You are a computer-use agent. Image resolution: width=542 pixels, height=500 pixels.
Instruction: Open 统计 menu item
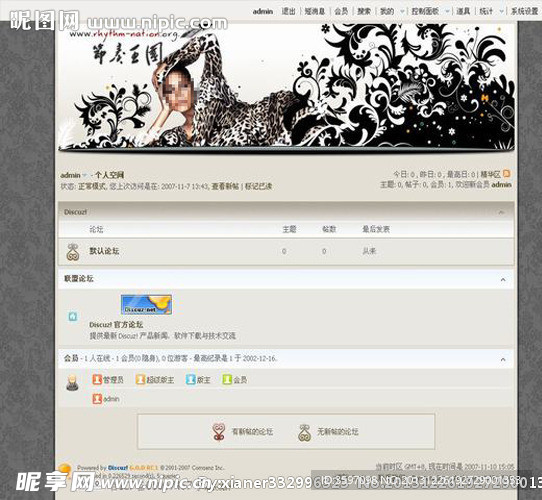486,11
